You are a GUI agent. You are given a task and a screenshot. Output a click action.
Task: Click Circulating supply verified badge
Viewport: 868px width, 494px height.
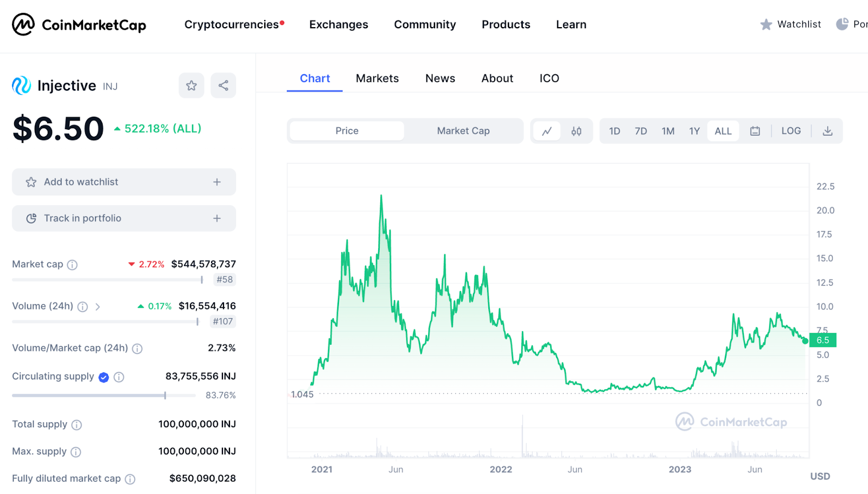104,377
